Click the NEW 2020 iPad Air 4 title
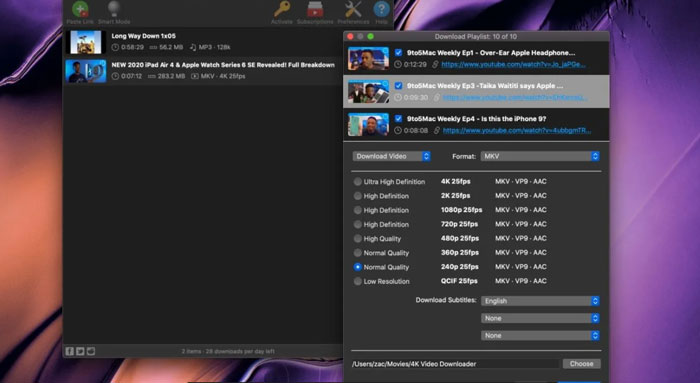700x383 pixels. (x=223, y=65)
